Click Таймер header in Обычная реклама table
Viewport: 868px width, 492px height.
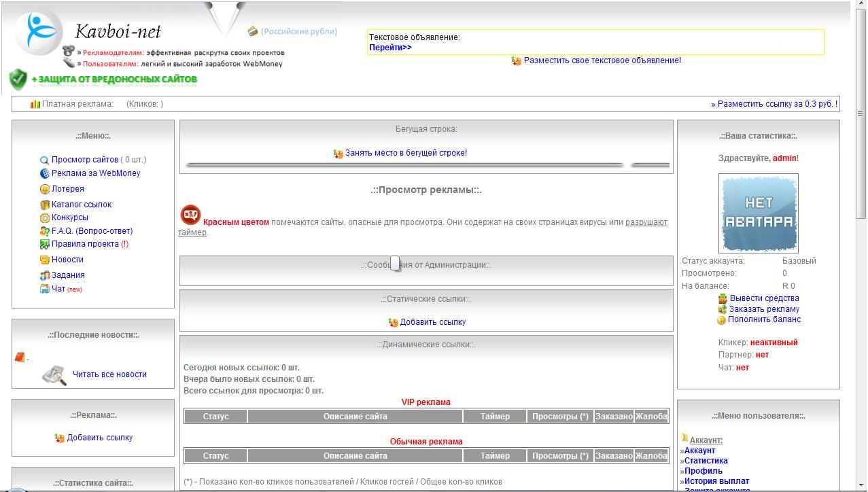(495, 456)
